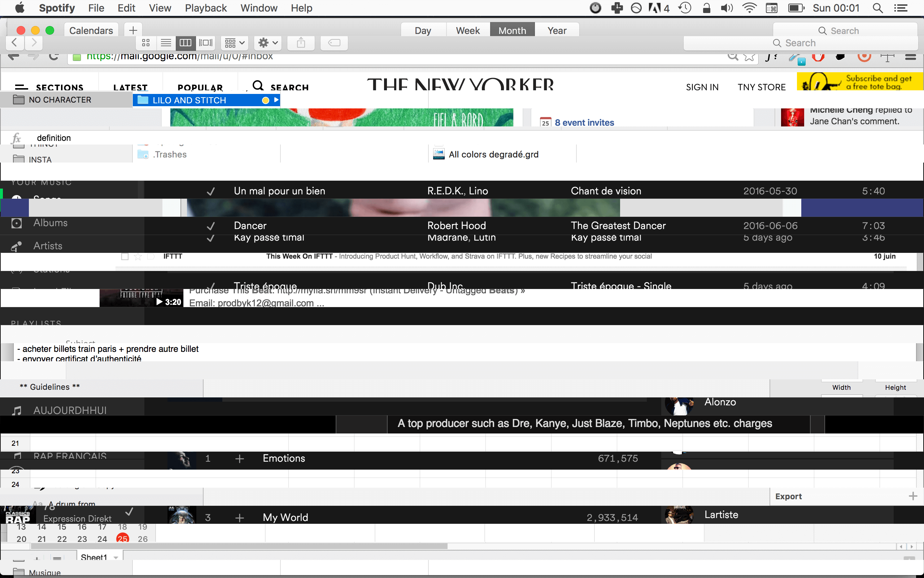Image resolution: width=924 pixels, height=578 pixels.
Task: Switch Finder to Cover Flow view
Action: coord(206,43)
